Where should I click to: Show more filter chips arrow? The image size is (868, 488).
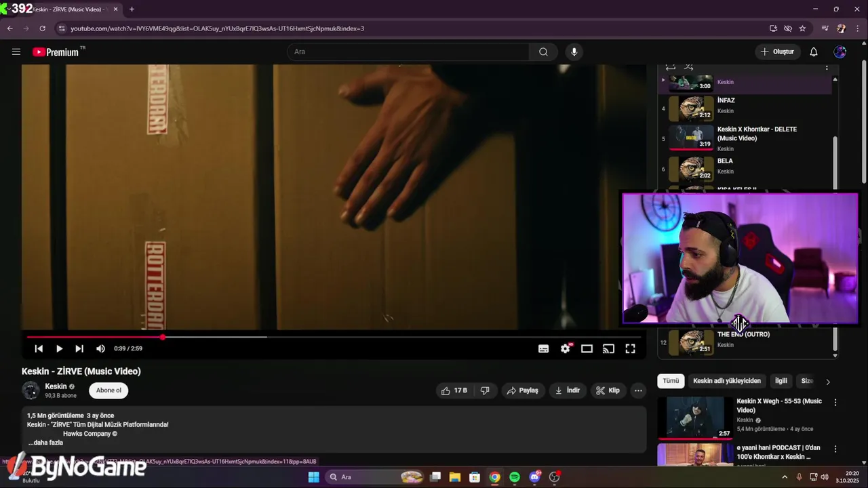tap(827, 382)
